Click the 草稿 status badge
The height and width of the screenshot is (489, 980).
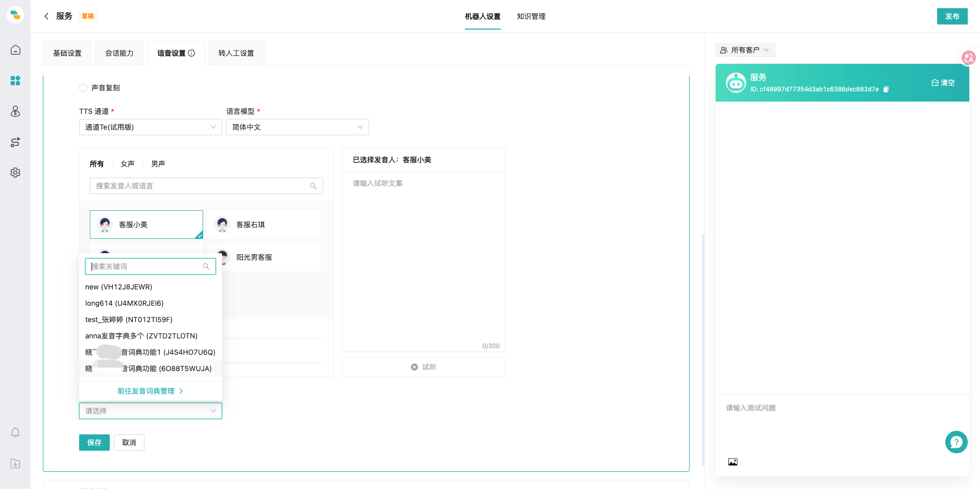(88, 16)
